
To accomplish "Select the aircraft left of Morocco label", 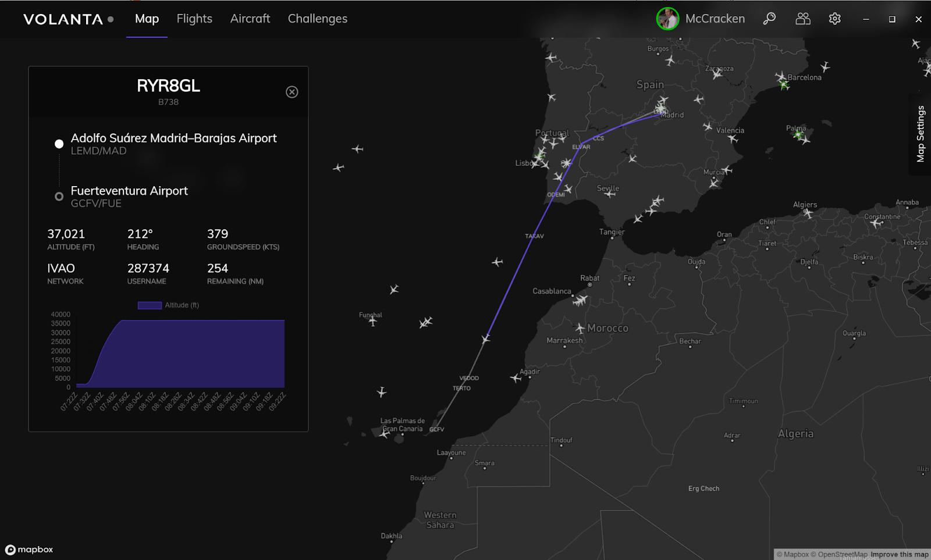I will tap(580, 328).
